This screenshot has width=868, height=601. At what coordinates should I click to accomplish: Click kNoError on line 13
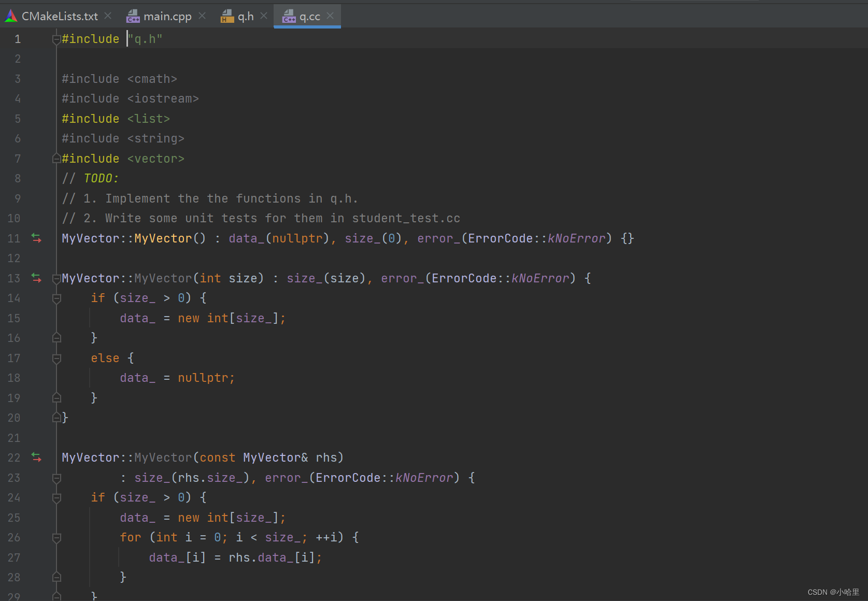click(x=540, y=278)
